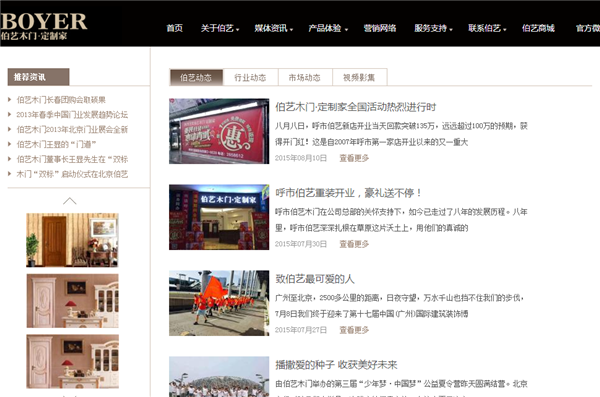
Task: Open article 伯艺木门·定制家全国活动热烈进行时
Action: pyautogui.click(x=355, y=107)
